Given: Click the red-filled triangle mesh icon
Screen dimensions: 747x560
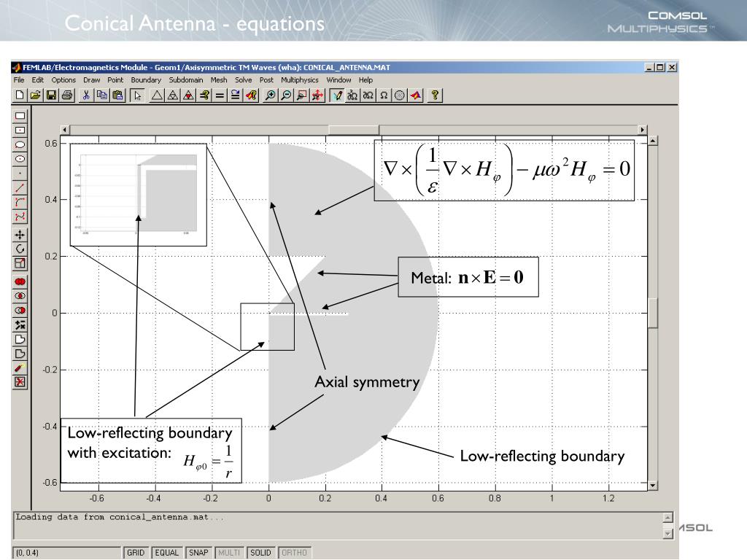Looking at the screenshot, I should (x=189, y=96).
